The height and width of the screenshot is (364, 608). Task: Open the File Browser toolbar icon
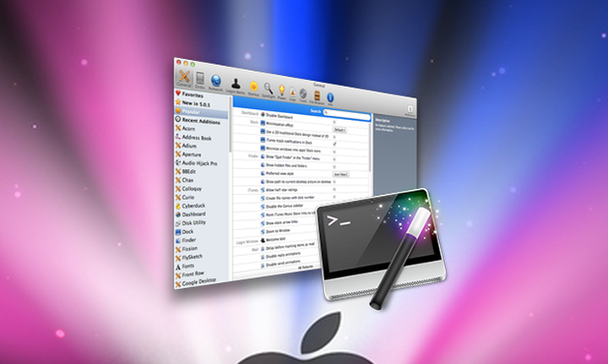[x=317, y=97]
